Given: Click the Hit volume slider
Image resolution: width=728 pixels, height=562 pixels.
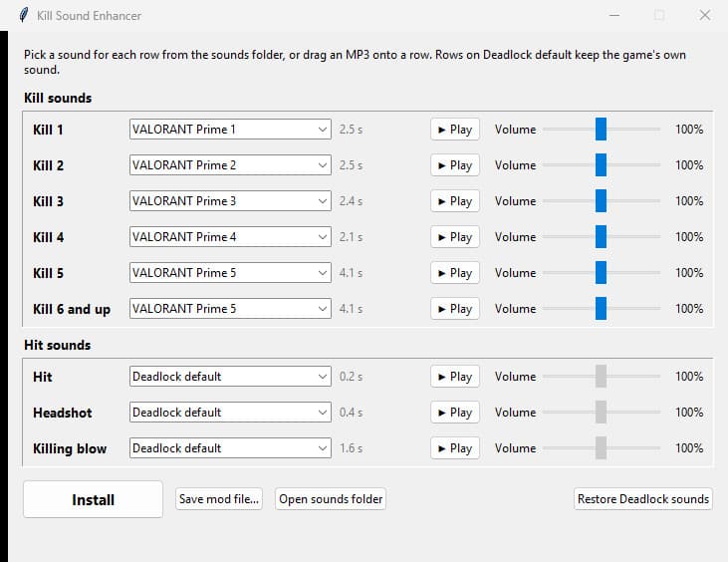Looking at the screenshot, I should pos(602,377).
